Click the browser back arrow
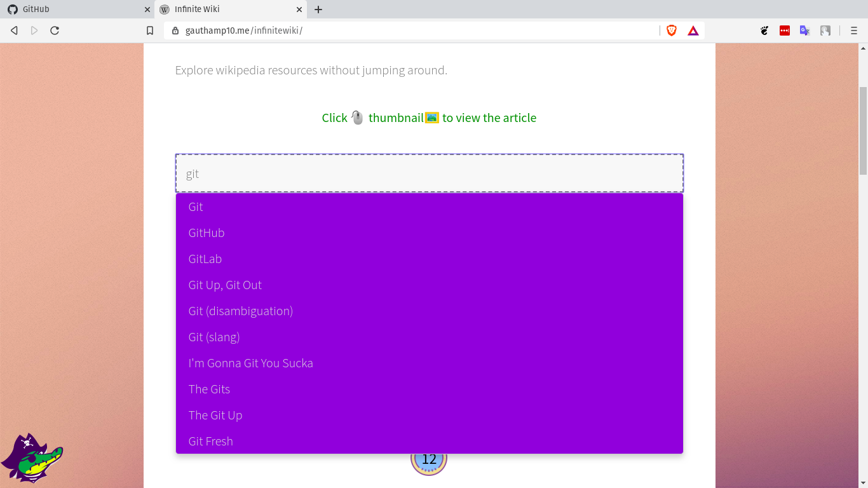The image size is (868, 488). click(x=14, y=30)
